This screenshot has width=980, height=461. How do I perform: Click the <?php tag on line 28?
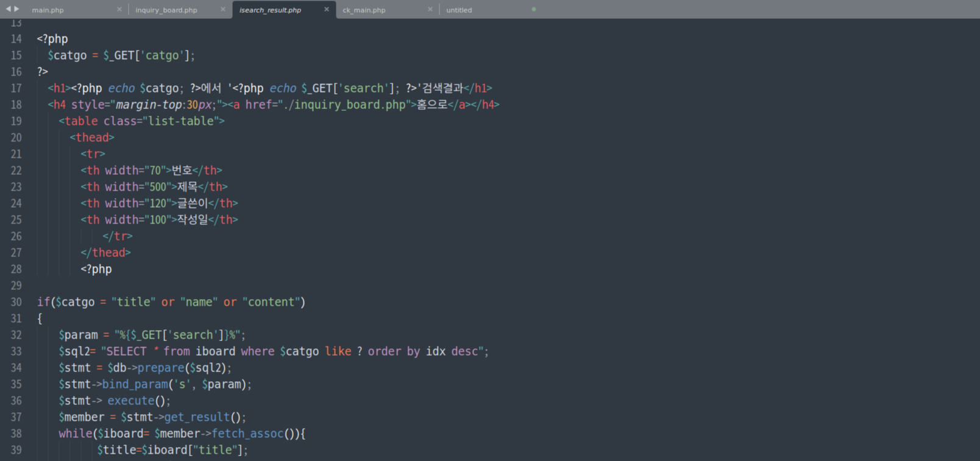pos(96,269)
